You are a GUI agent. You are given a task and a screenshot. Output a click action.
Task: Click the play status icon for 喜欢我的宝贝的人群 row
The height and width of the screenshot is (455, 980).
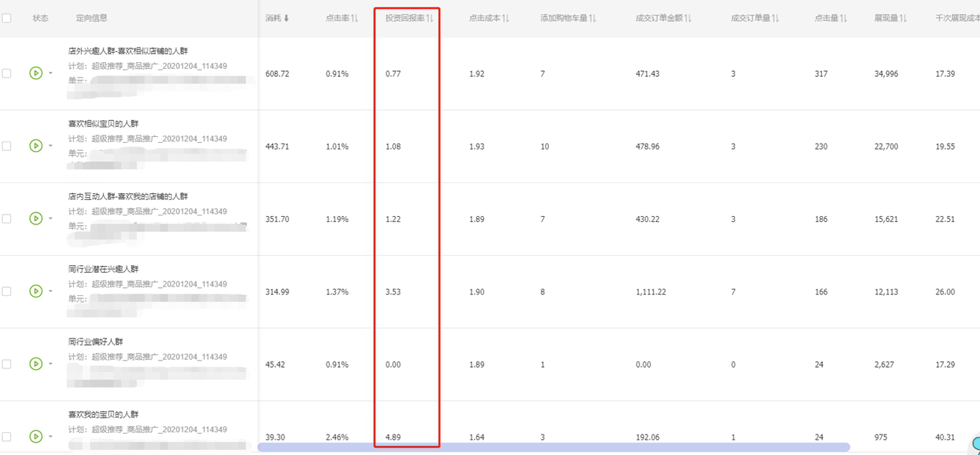(35, 436)
